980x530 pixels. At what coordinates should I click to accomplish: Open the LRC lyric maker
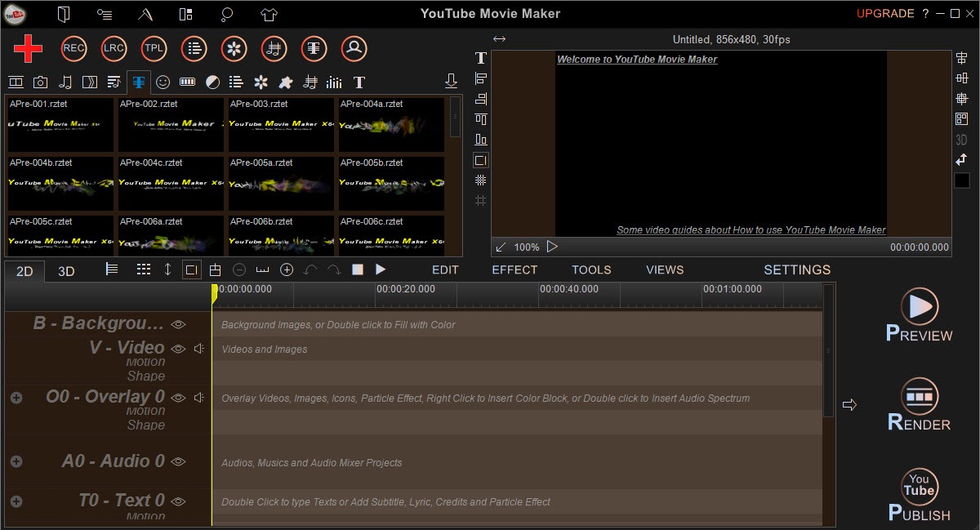114,49
